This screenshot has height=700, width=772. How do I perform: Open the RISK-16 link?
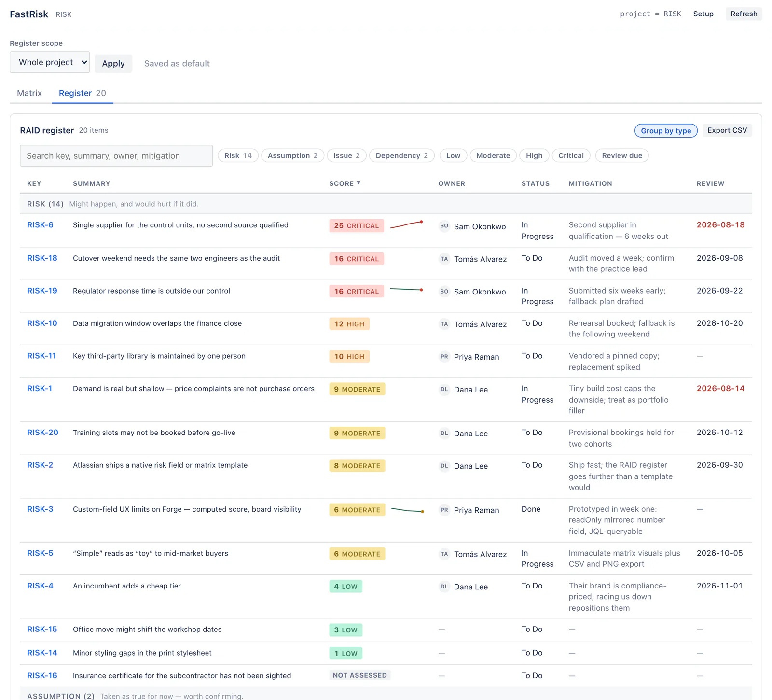(42, 676)
